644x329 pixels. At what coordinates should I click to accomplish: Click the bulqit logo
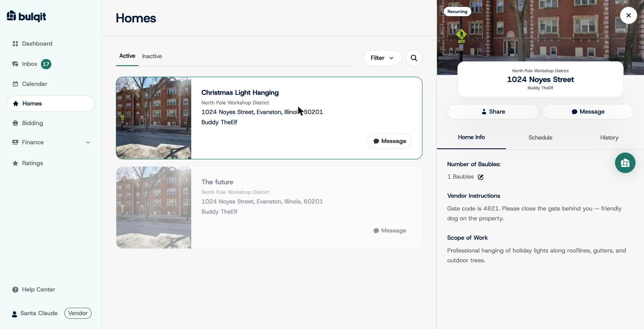coord(26,16)
